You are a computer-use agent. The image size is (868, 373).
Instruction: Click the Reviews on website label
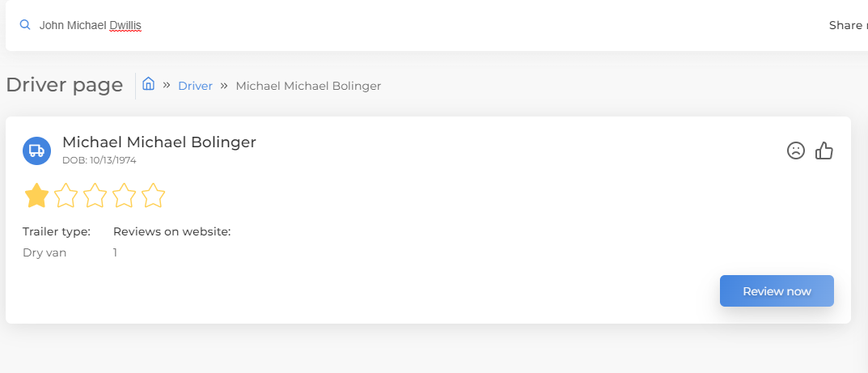click(171, 232)
